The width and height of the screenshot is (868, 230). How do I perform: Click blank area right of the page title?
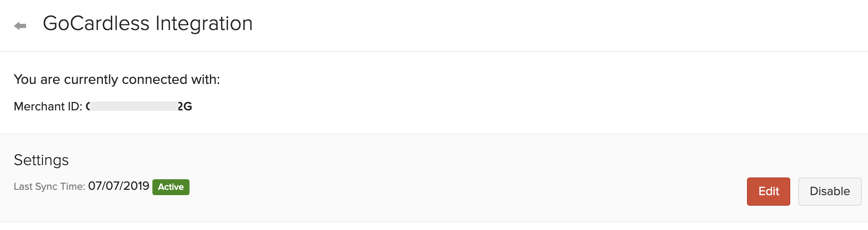point(530,24)
